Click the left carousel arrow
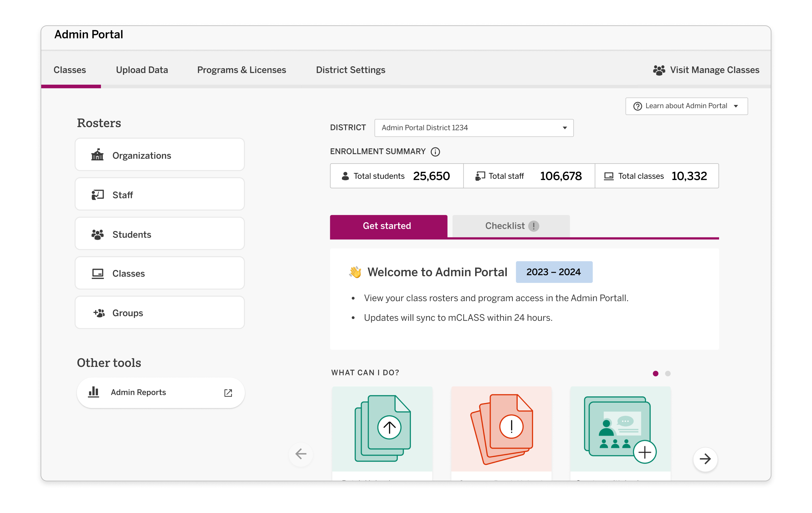The image size is (812, 513). [x=300, y=454]
